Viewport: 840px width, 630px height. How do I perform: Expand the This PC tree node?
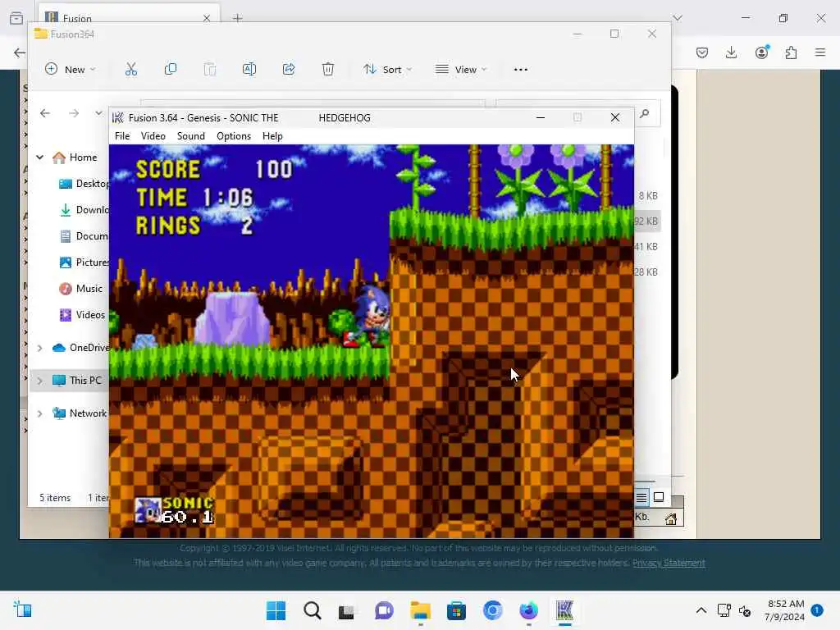pyautogui.click(x=39, y=381)
